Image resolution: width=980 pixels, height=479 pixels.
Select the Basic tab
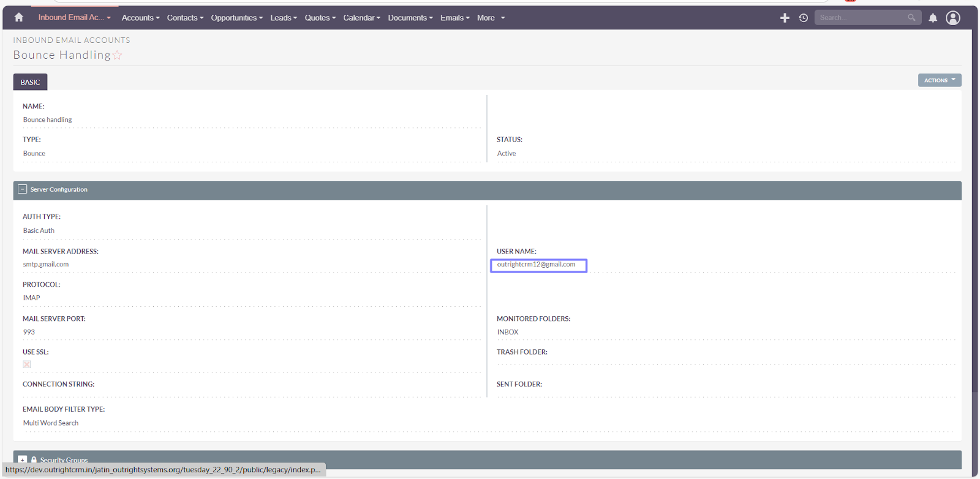click(30, 82)
